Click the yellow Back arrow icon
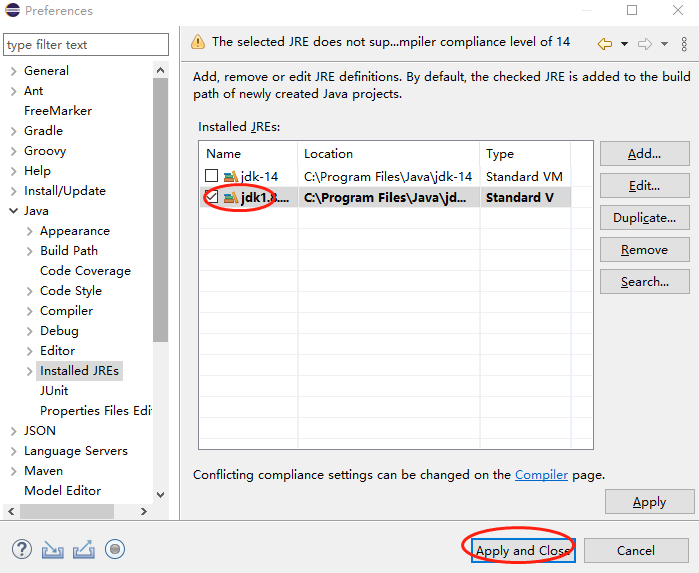Viewport: 699px width, 573px height. pos(605,43)
